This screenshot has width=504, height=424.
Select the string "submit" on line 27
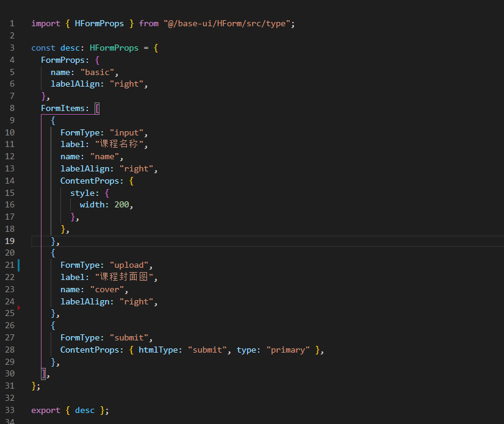coord(130,337)
